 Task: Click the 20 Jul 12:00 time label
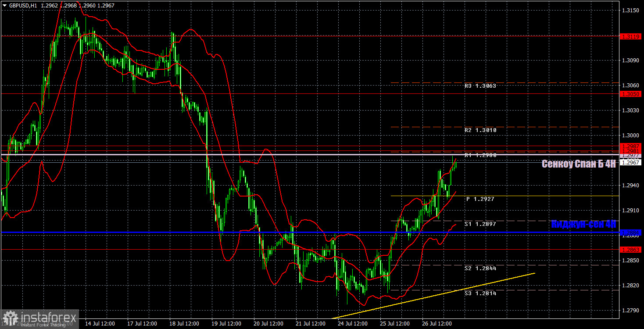(x=268, y=324)
